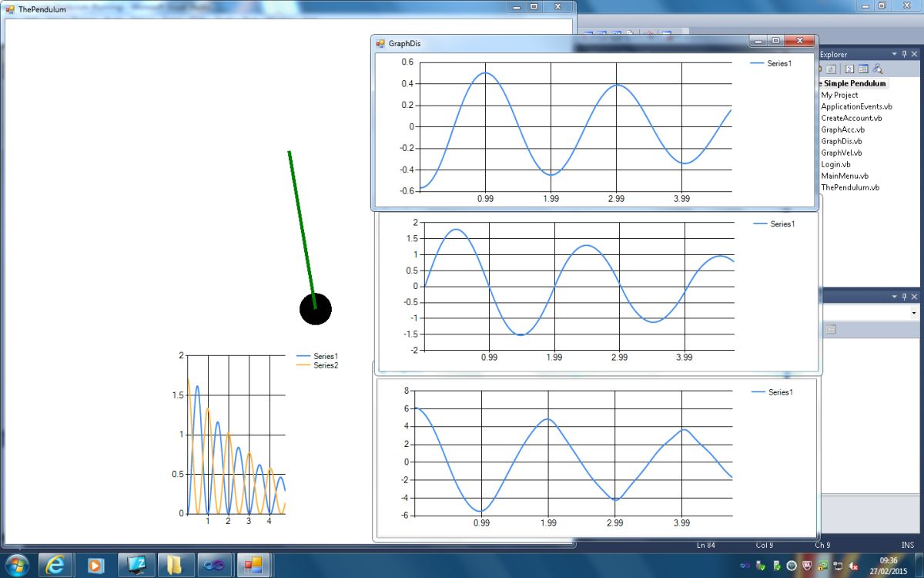Click the McAfee shield tray icon
Viewport: 924px width, 578px height.
pyautogui.click(x=807, y=566)
